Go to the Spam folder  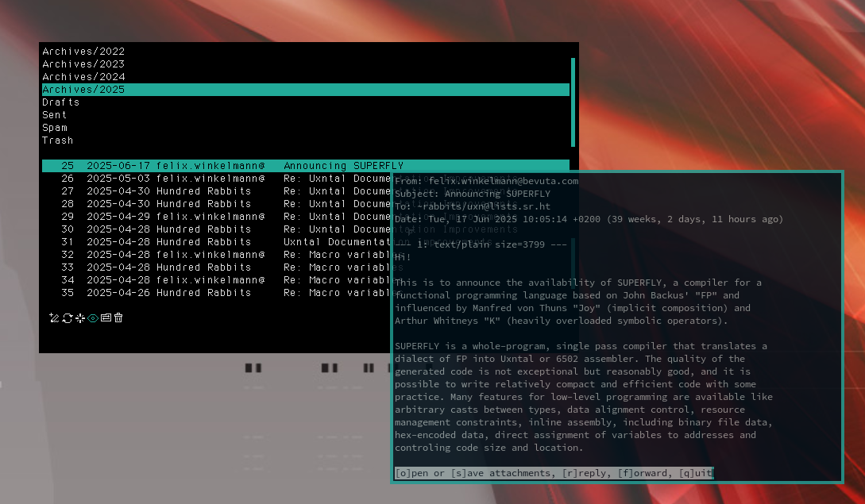(x=55, y=128)
